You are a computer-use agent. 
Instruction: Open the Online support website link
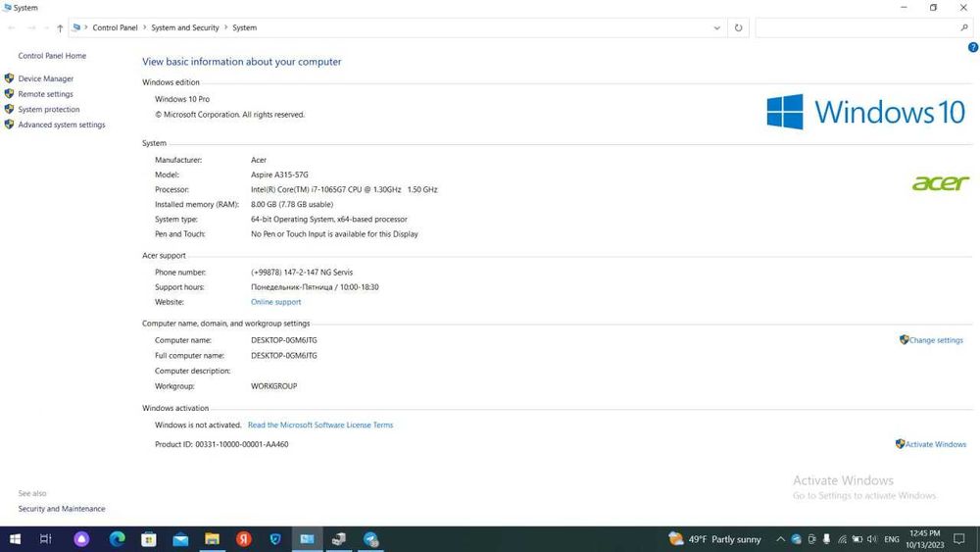275,302
